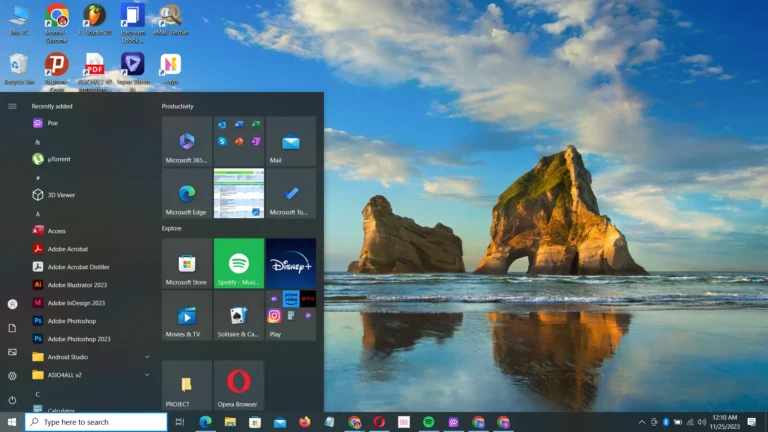Open Spotify from the taskbar
The height and width of the screenshot is (432, 768).
coord(429,422)
